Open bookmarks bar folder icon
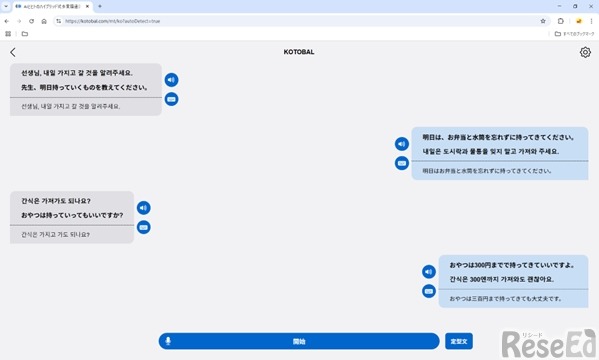The height and width of the screenshot is (360, 599). 25,34
